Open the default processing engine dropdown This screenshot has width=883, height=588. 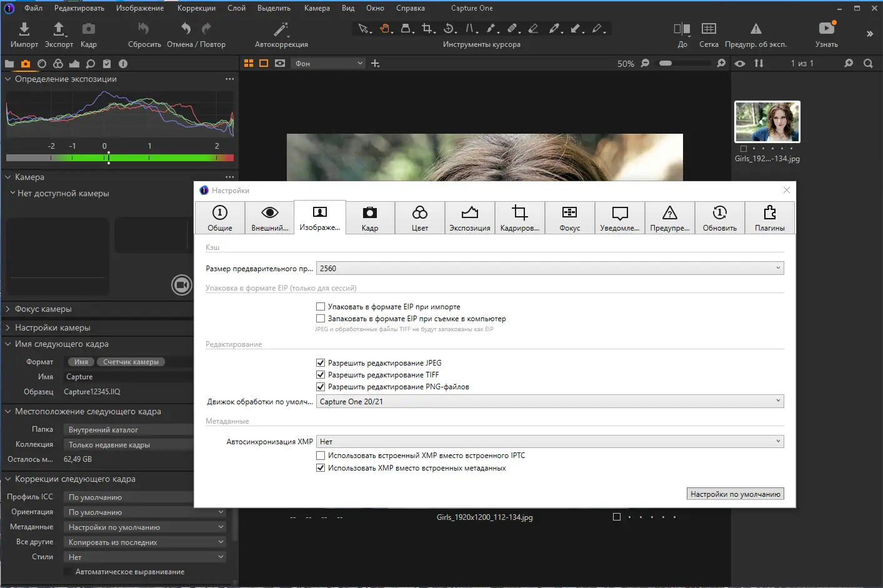point(549,402)
